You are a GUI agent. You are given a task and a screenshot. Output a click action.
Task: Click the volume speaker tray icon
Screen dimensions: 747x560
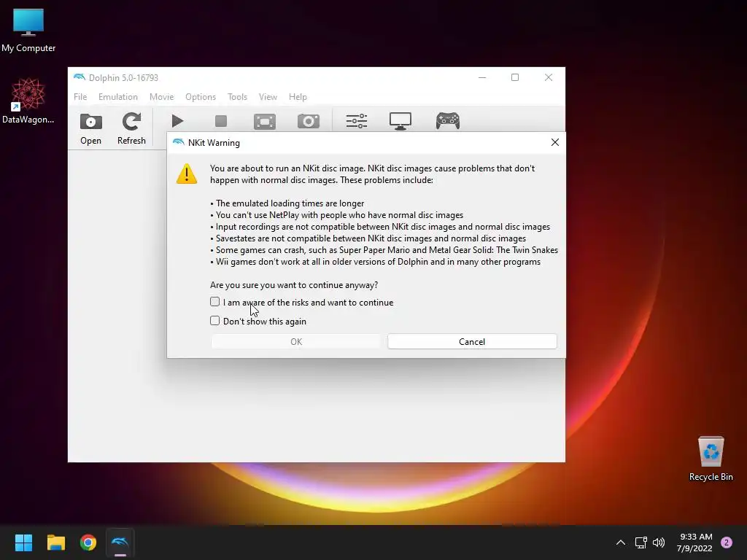coord(659,542)
